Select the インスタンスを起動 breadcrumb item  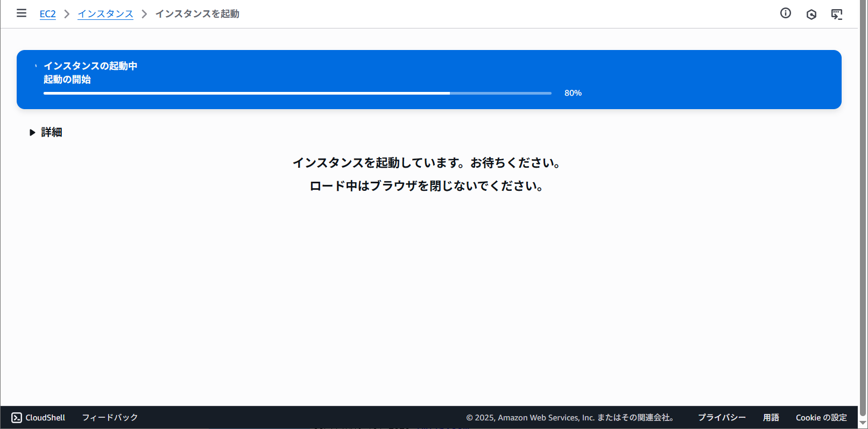click(x=197, y=14)
